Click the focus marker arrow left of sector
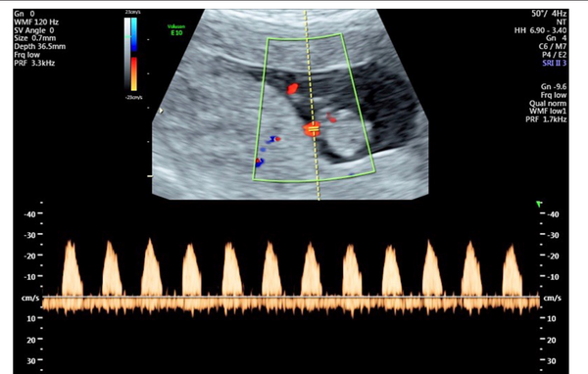 point(162,111)
